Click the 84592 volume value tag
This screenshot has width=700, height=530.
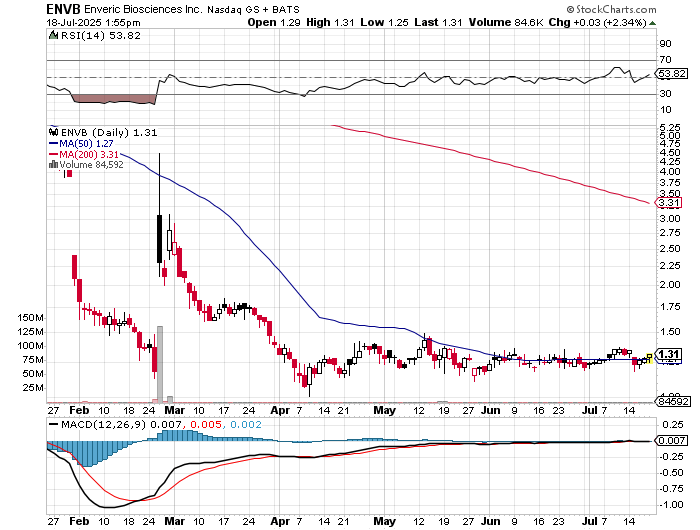pyautogui.click(x=672, y=401)
